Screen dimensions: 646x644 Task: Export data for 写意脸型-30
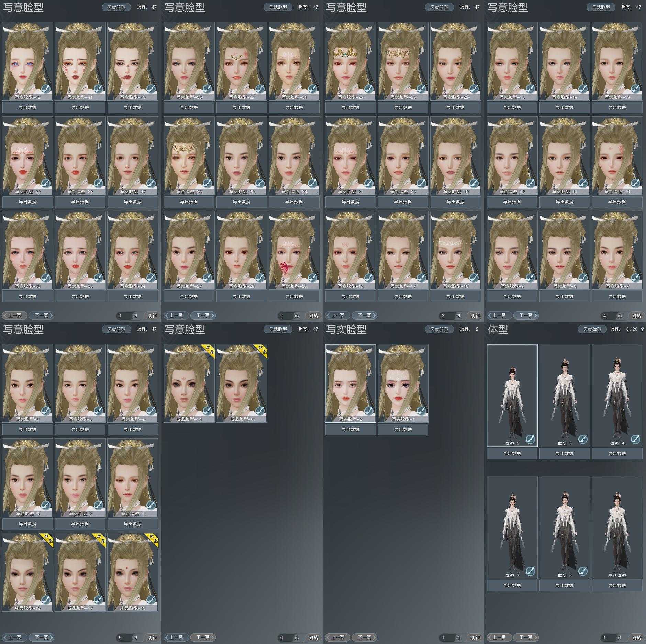[189, 202]
